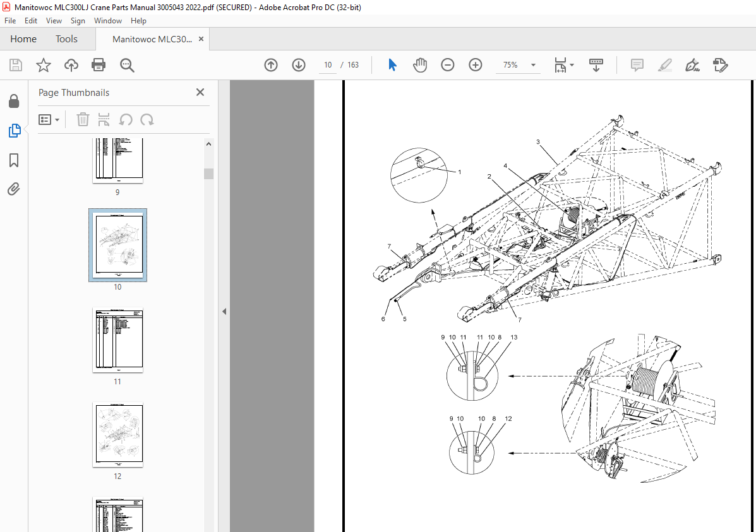Select page 9 thumbnail
This screenshot has width=756, height=532.
117,160
